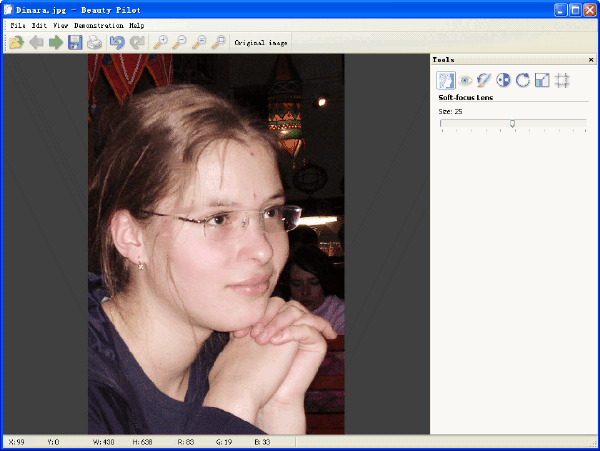Viewport: 600px width, 451px height.
Task: Select the brightness/contrast circle tool
Action: click(x=504, y=81)
